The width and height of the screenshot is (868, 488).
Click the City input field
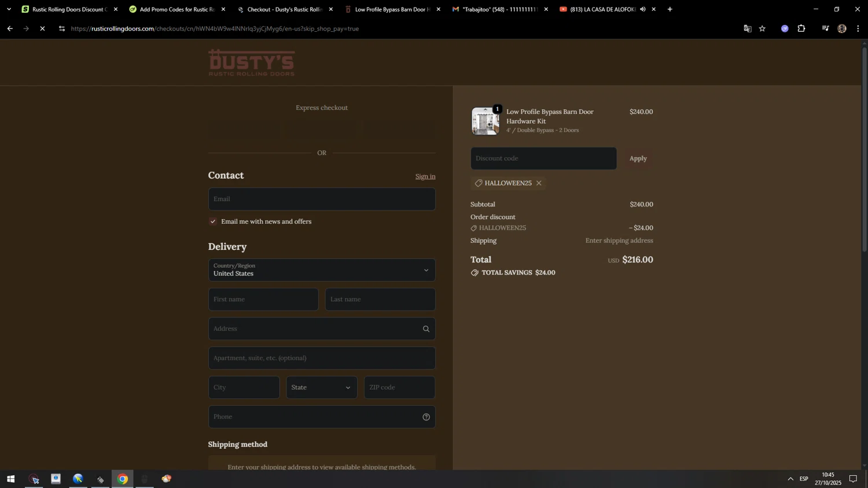[x=244, y=387]
